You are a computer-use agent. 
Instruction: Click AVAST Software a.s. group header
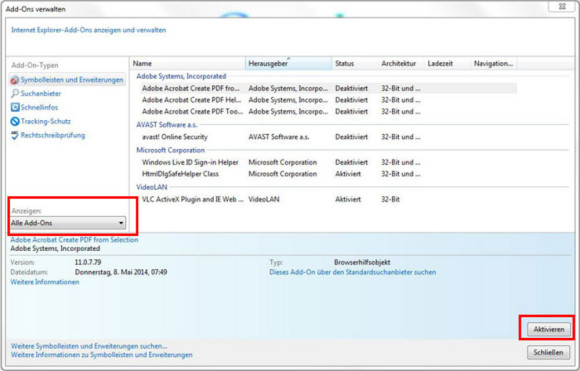[166, 125]
